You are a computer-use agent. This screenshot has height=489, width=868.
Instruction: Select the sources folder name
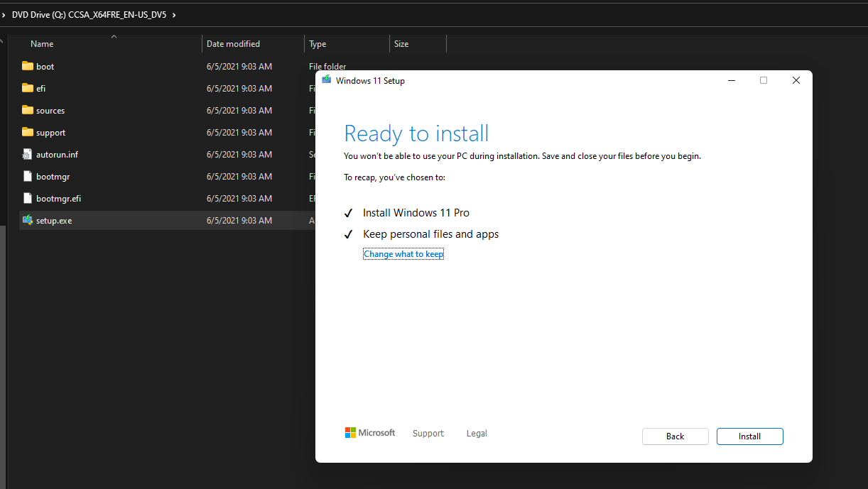[x=50, y=111]
